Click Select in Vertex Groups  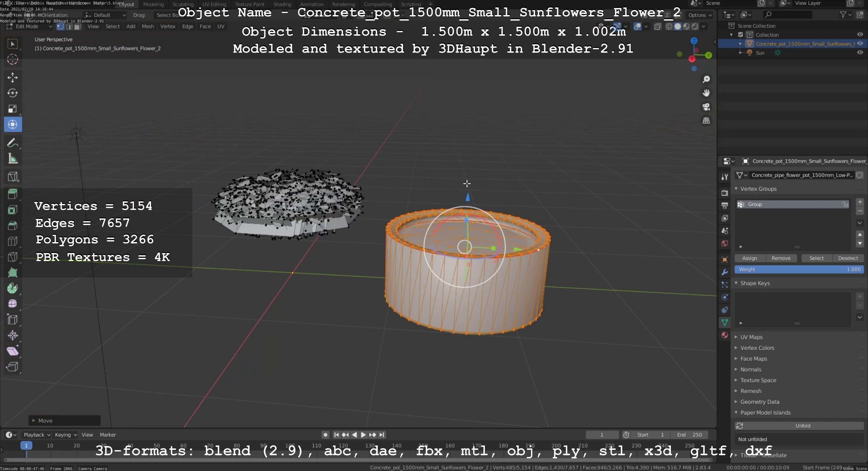tap(817, 258)
